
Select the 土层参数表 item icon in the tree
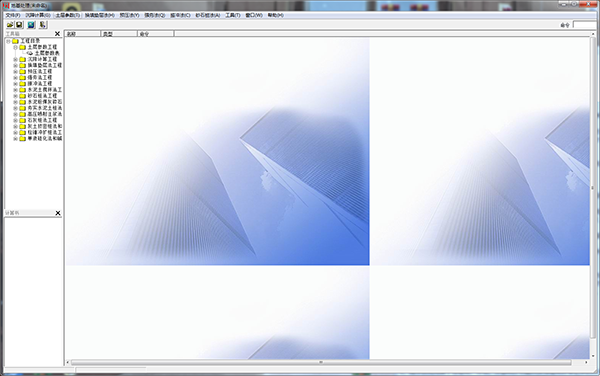click(x=30, y=53)
